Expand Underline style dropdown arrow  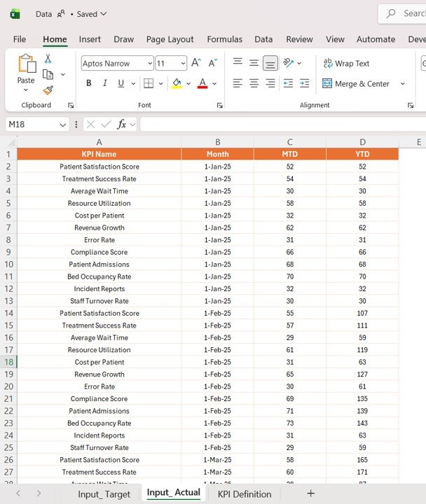coord(133,84)
